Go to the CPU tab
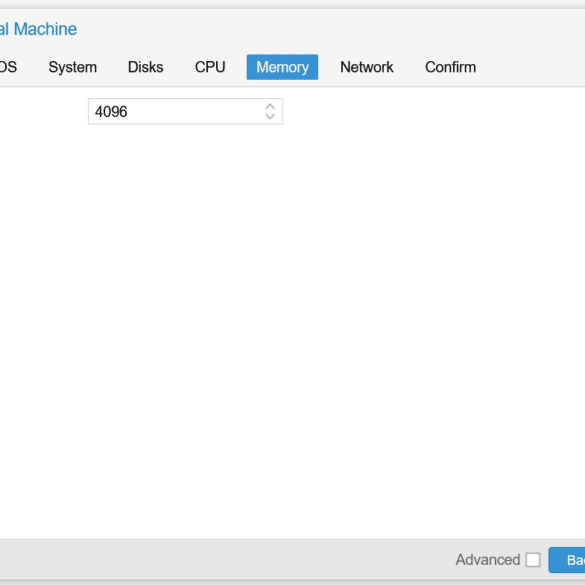 click(x=210, y=67)
